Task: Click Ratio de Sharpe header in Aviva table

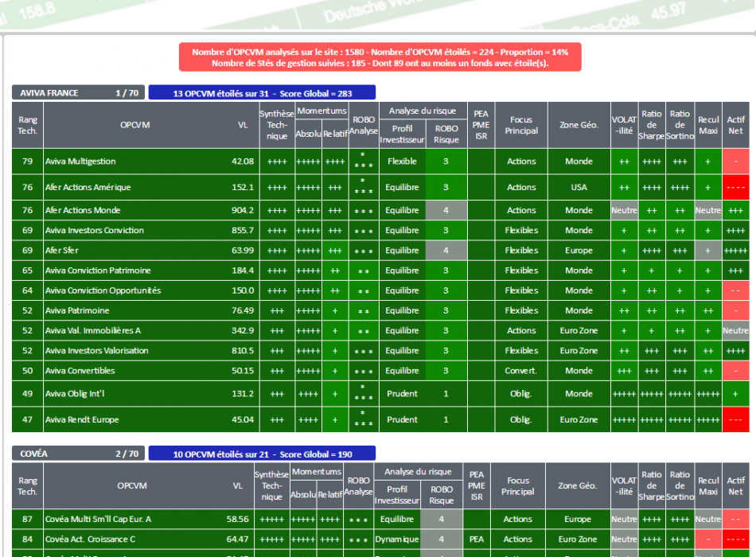Action: pyautogui.click(x=652, y=125)
